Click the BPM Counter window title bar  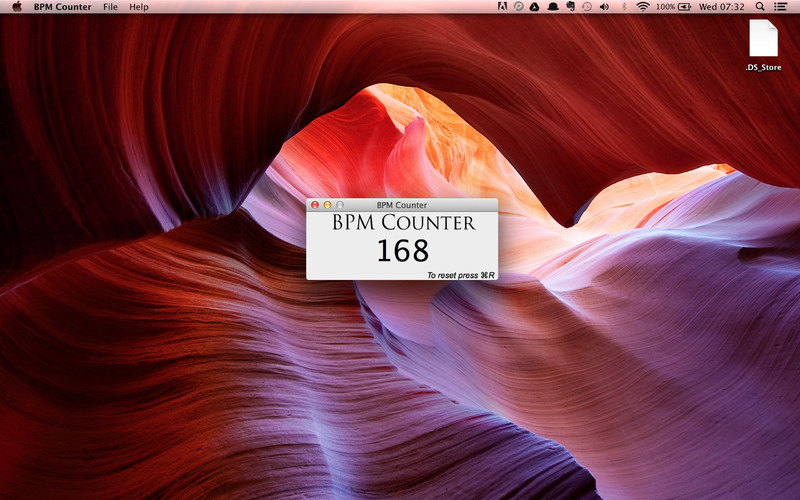(402, 205)
